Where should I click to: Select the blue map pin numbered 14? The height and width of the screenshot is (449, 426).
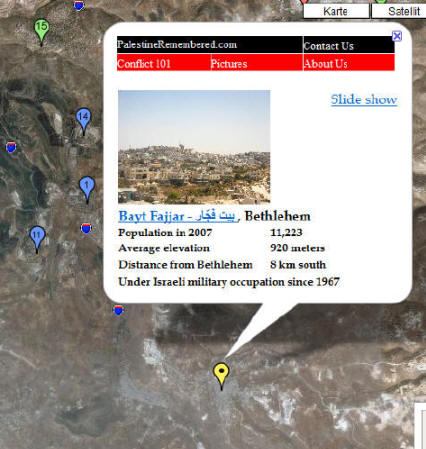83,120
